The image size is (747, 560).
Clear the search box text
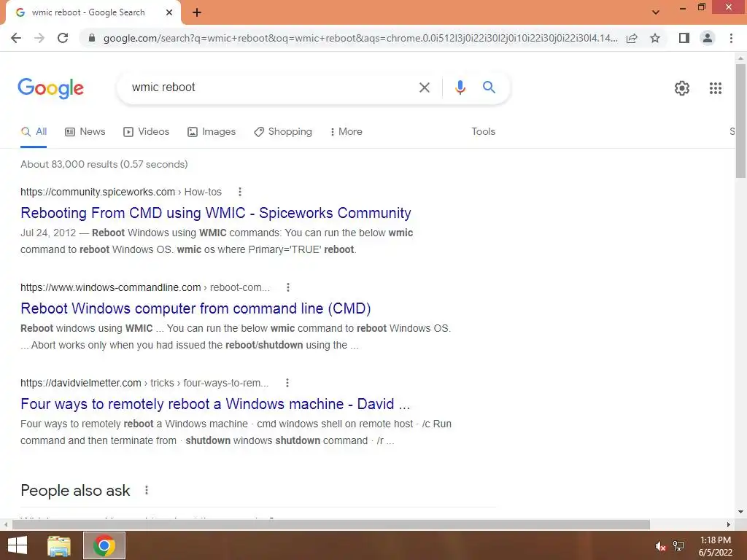(424, 87)
